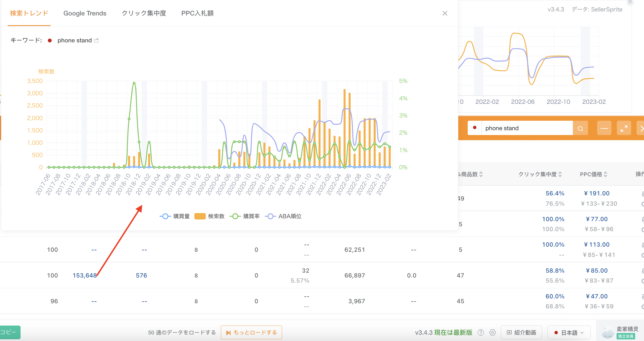Click the 2022-06 label on the background chart

523,102
